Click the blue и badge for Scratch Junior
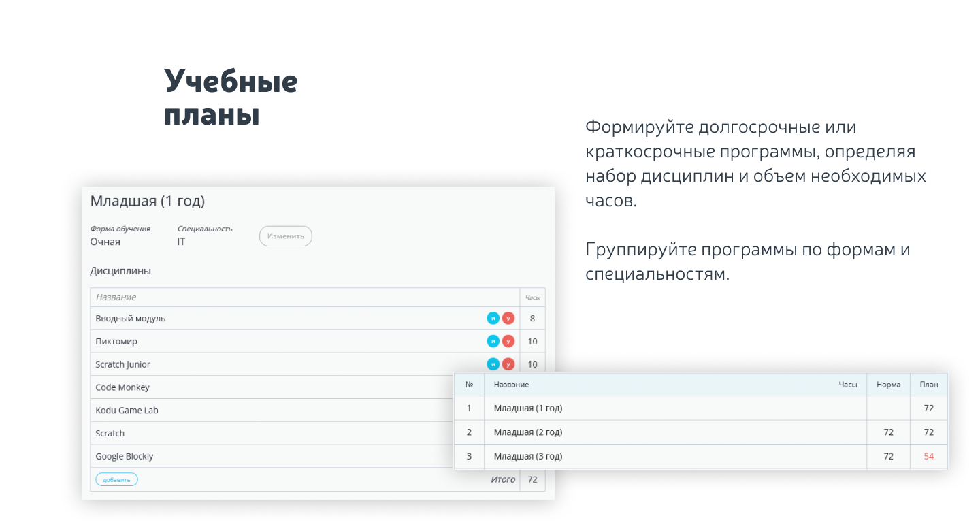980x531 pixels. coord(493,364)
